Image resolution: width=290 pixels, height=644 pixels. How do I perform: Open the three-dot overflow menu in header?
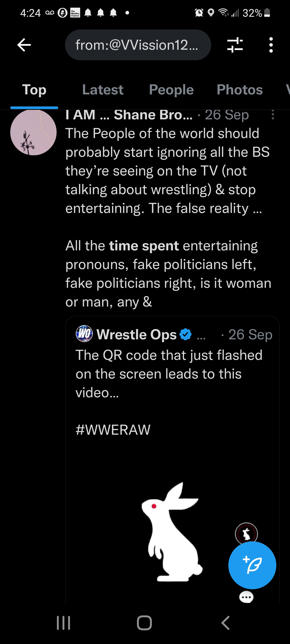pyautogui.click(x=271, y=45)
